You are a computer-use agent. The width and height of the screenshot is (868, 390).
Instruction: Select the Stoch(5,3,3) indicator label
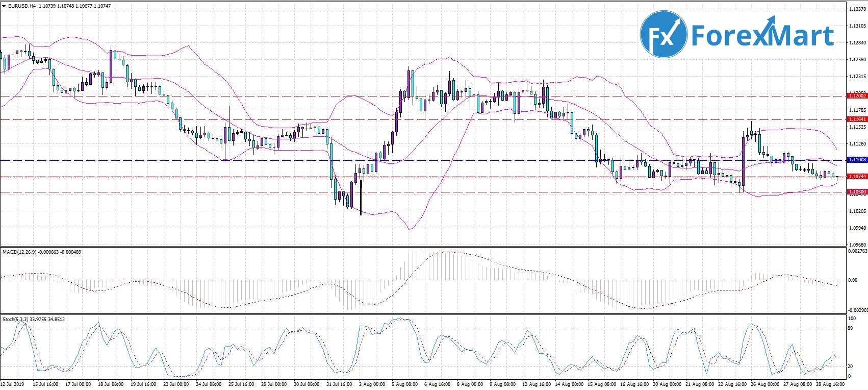(15, 320)
